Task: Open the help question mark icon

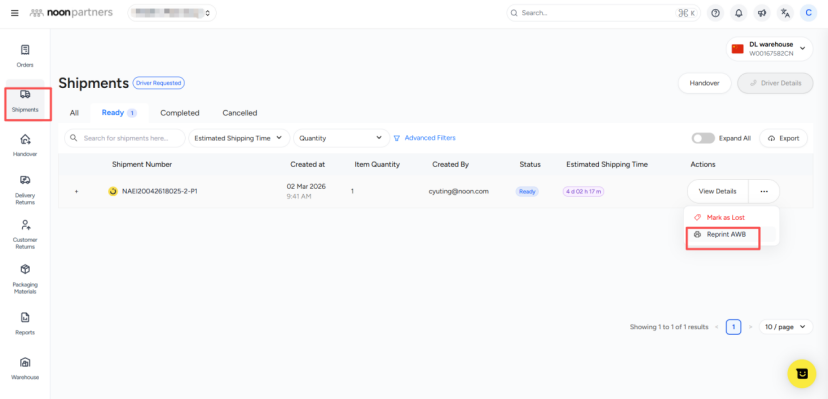Action: point(716,13)
